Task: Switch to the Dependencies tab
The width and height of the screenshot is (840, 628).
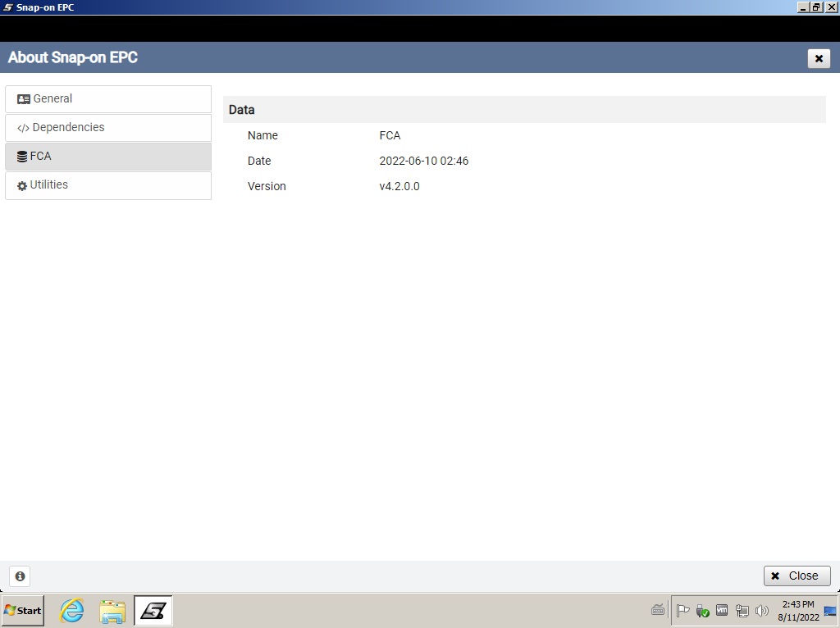Action: 108,127
